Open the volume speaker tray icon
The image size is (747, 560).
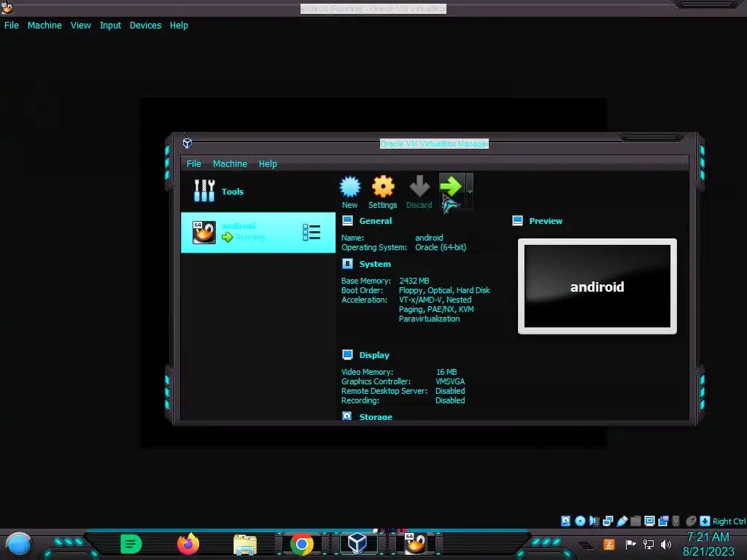coord(666,544)
